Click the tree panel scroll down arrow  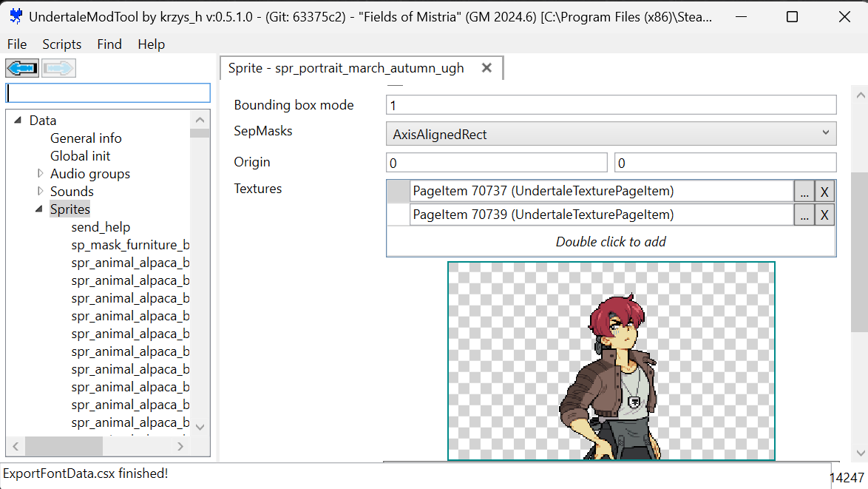(x=200, y=427)
